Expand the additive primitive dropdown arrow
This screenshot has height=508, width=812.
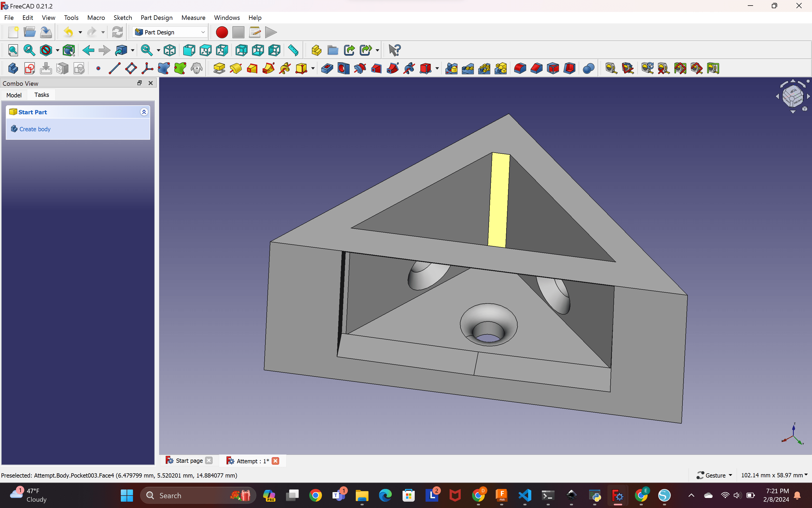313,69
